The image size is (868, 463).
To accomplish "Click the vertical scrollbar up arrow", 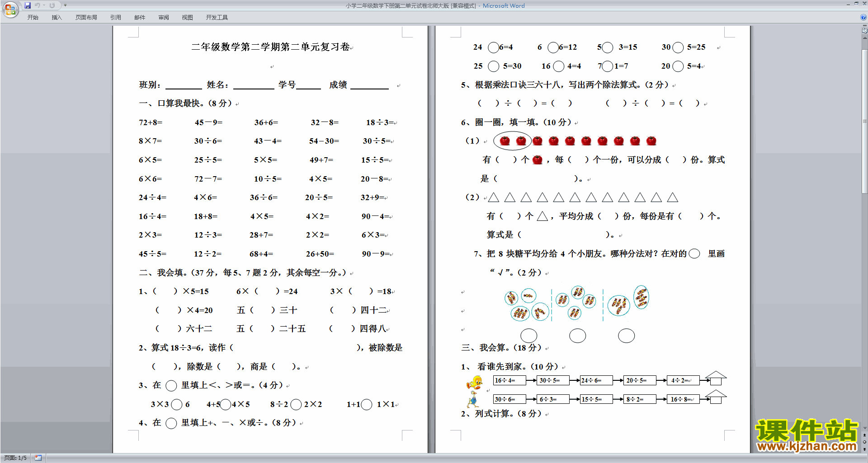I will (x=864, y=38).
